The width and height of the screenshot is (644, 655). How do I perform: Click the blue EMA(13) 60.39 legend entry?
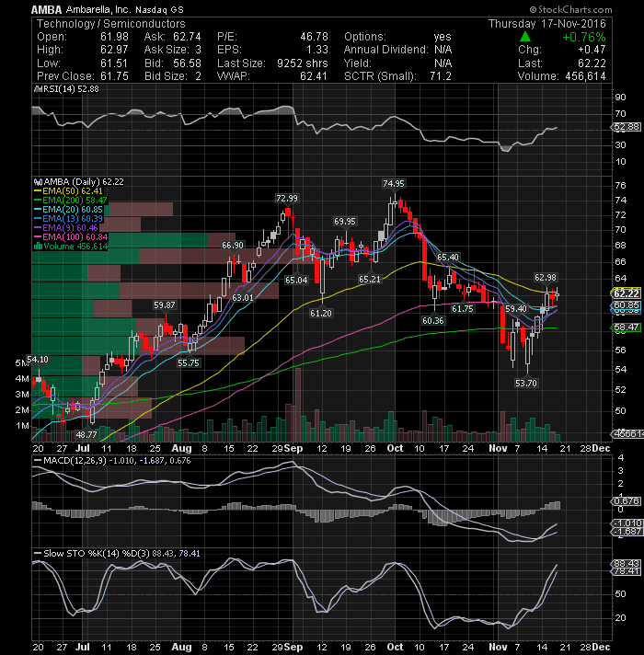point(68,219)
